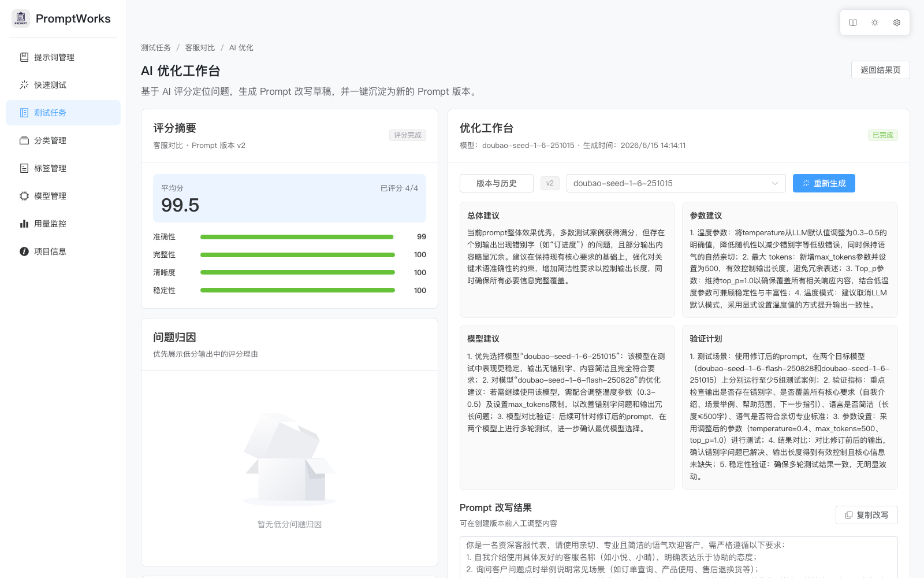The height and width of the screenshot is (578, 924).
Task: Click the 准确性 score value 99
Action: 422,237
